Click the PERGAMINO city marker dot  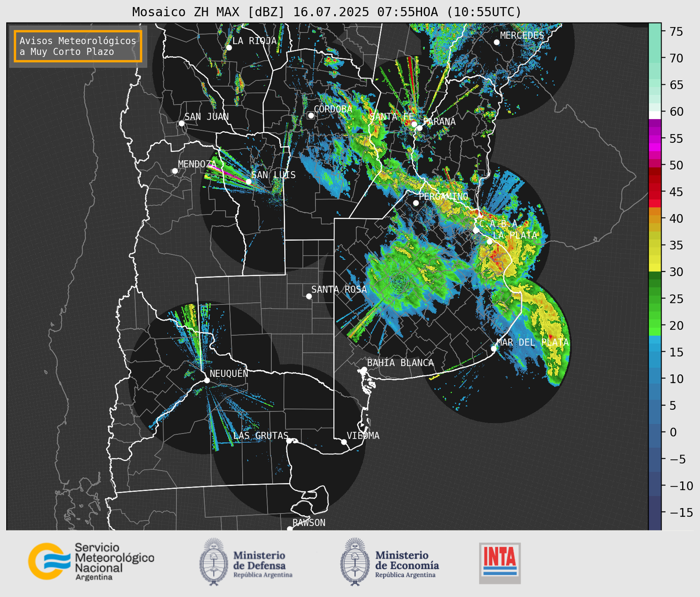[x=416, y=203]
